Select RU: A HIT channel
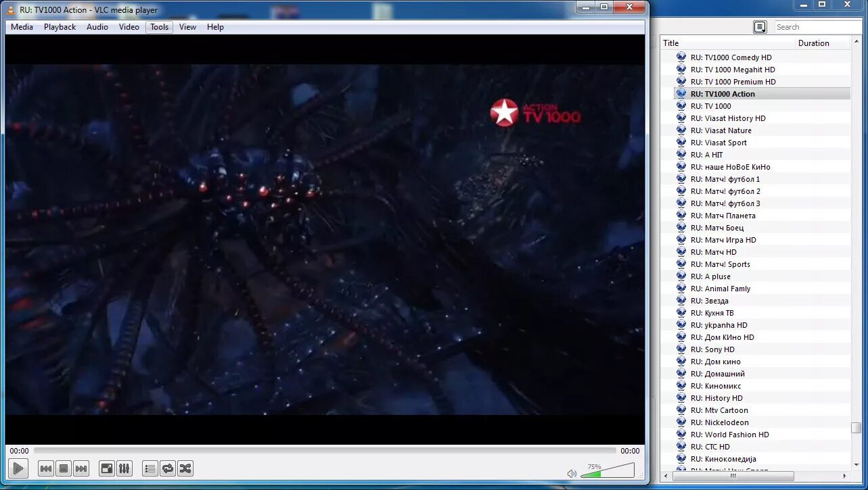This screenshot has width=868, height=490. pos(706,155)
